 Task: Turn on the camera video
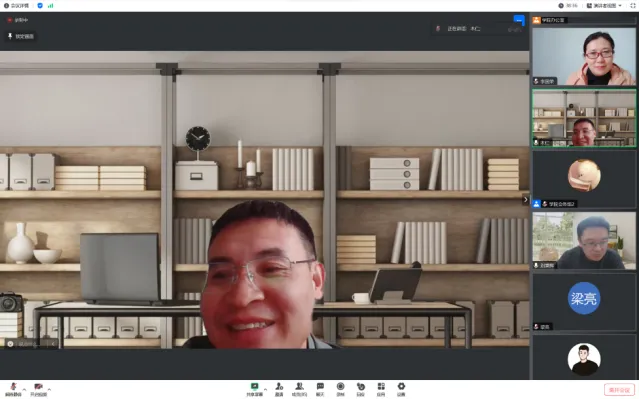coord(37,387)
